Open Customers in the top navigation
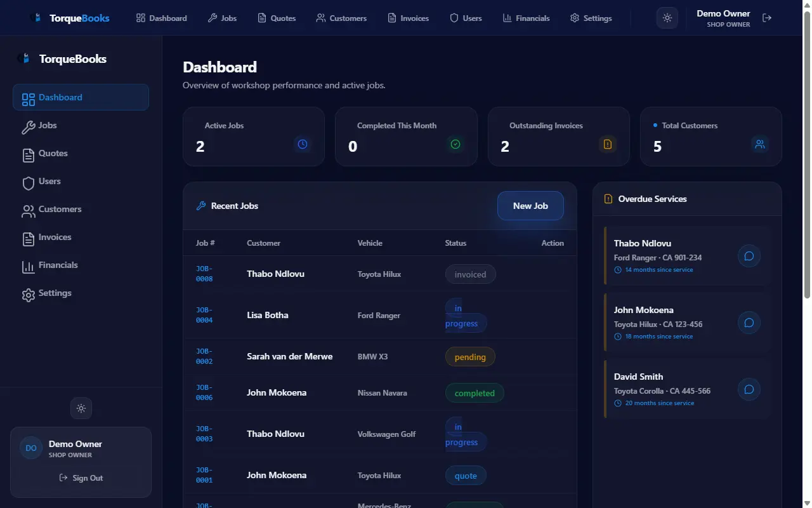Viewport: 812px width, 508px height. point(341,18)
